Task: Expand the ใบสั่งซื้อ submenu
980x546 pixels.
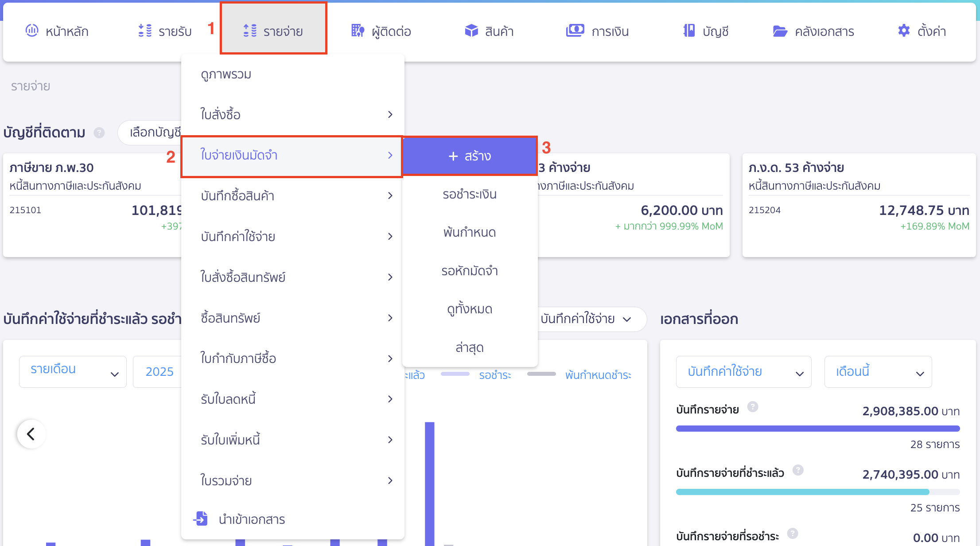Action: click(293, 114)
